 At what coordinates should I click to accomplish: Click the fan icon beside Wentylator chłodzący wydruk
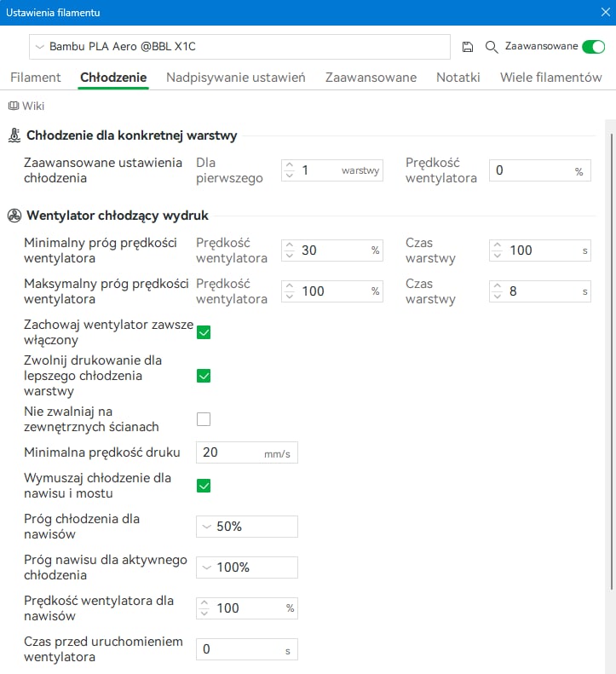[x=14, y=216]
